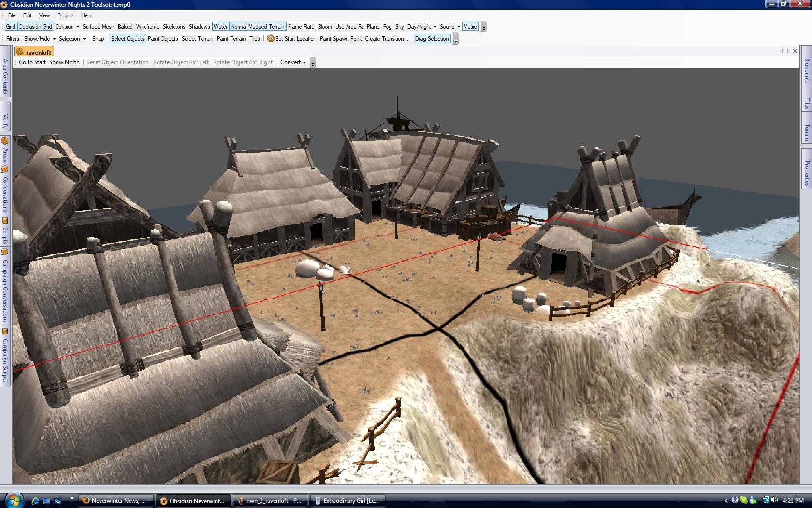
Task: Click the Go to Start button
Action: (x=32, y=62)
